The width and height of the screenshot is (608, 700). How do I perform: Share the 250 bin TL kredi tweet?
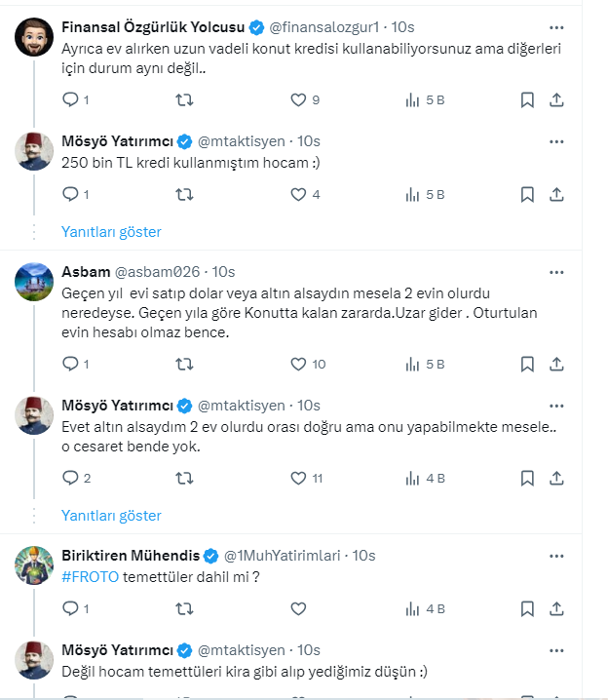556,194
